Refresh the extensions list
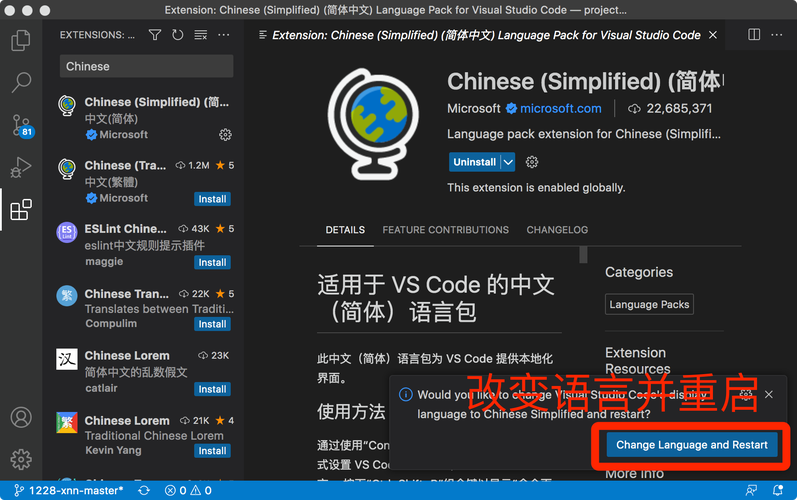 click(x=177, y=35)
